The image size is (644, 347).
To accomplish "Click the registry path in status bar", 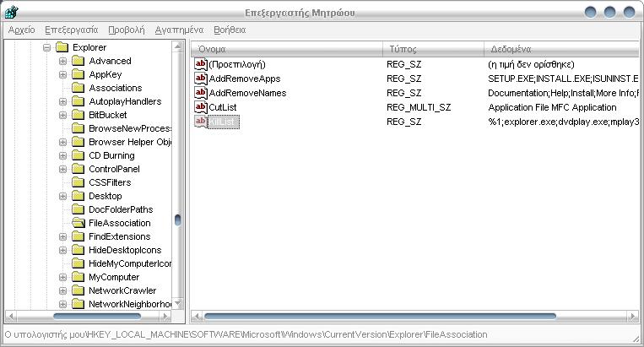I will 246,334.
